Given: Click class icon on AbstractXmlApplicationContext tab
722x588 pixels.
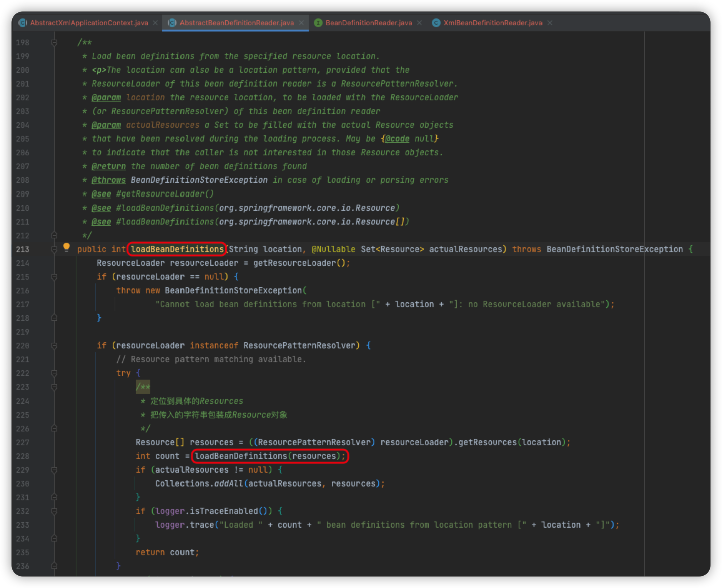Looking at the screenshot, I should [x=23, y=23].
